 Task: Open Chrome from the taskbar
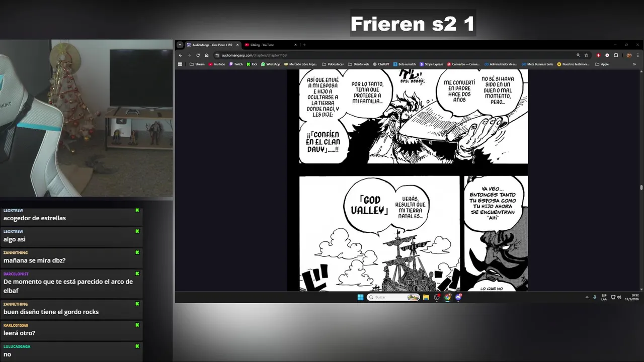[x=447, y=297]
